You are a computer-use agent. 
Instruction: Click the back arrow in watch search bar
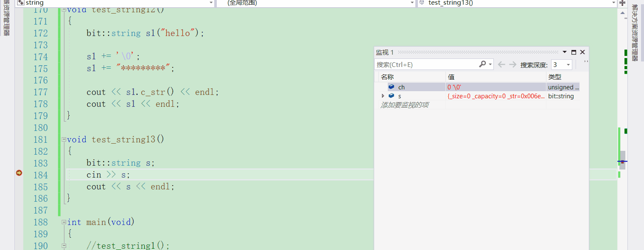click(x=501, y=64)
